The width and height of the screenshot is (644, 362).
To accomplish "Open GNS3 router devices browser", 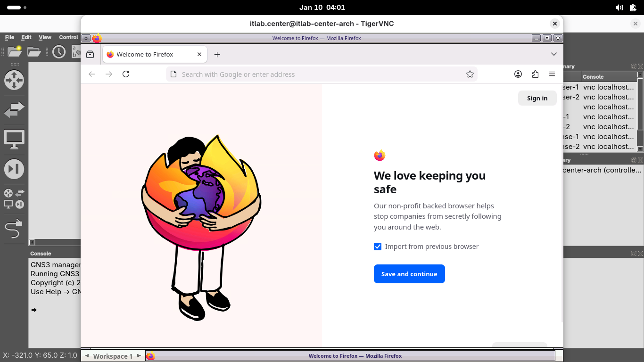I will click(14, 80).
